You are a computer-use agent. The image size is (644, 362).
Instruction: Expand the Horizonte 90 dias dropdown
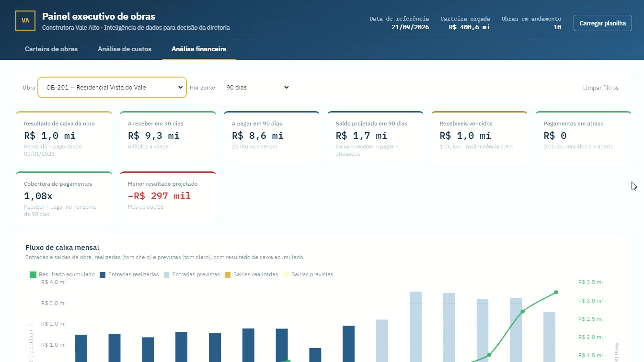257,88
